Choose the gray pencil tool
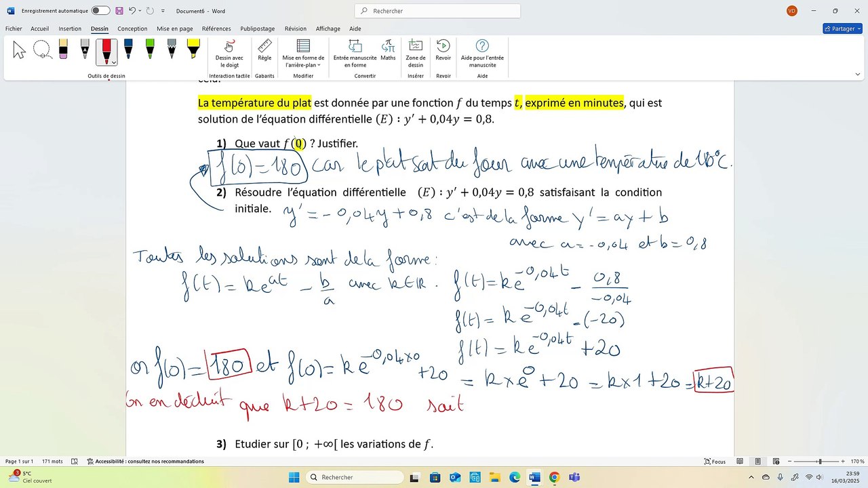Screen dimensions: 868x488 (x=172, y=49)
